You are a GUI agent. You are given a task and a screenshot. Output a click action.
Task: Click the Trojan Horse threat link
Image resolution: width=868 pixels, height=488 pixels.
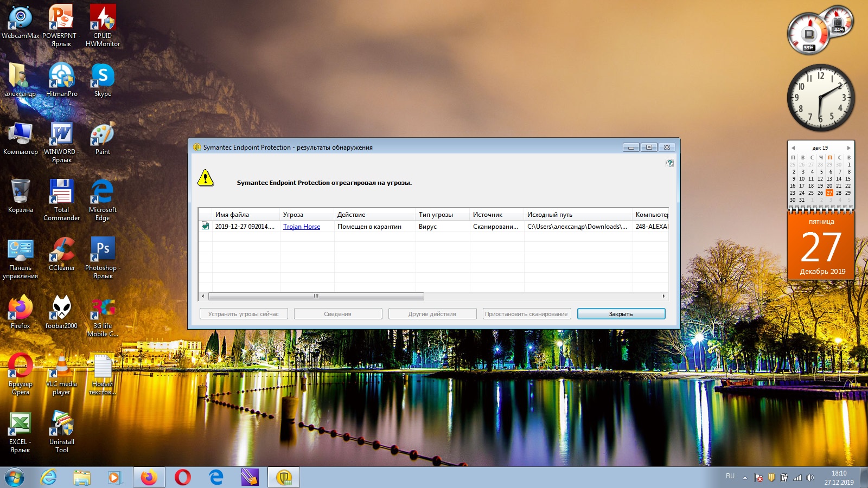coord(302,227)
